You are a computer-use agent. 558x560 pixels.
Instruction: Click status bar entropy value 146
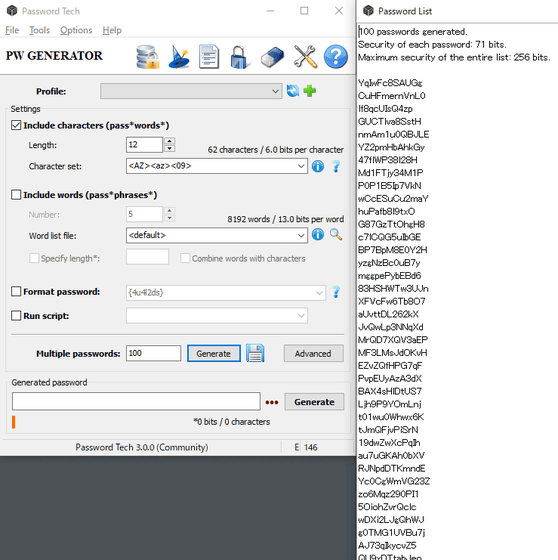coord(310,448)
